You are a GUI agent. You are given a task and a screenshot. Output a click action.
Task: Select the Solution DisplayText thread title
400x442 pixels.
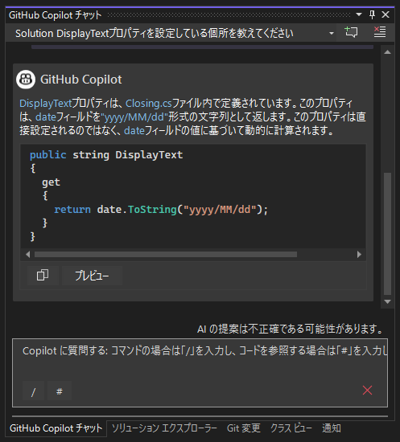pyautogui.click(x=154, y=33)
